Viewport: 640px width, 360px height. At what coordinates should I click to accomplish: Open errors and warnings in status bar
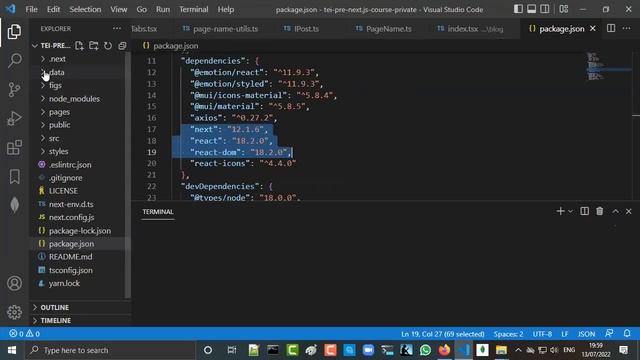coord(24,334)
